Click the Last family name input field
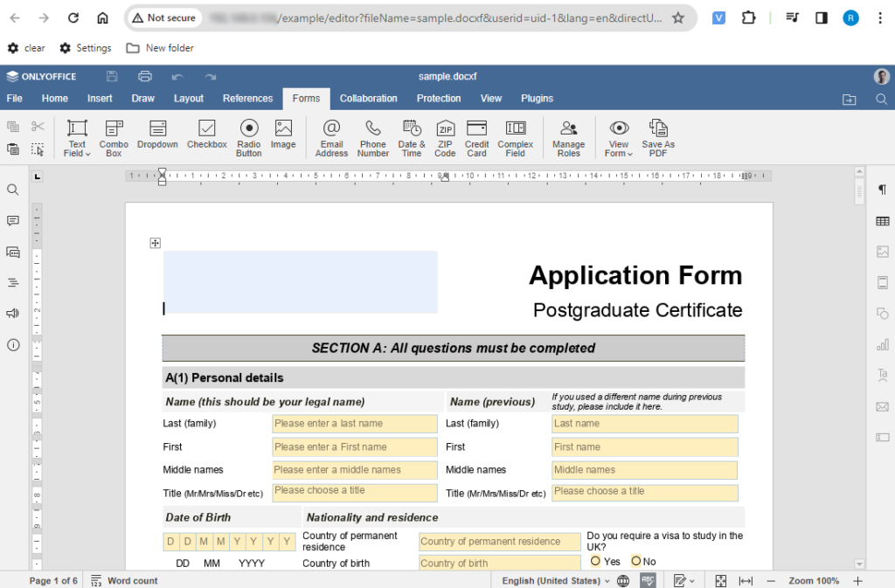Viewport: 895px width, 588px height. click(x=354, y=423)
